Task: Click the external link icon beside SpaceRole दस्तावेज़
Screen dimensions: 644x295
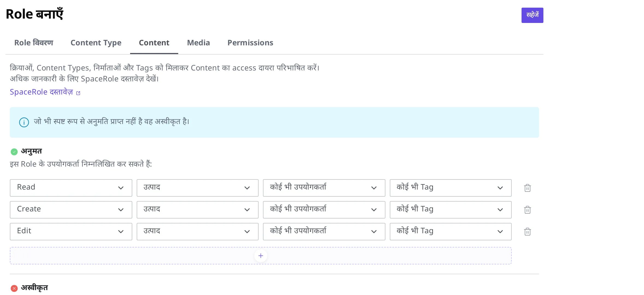Action: (x=78, y=93)
